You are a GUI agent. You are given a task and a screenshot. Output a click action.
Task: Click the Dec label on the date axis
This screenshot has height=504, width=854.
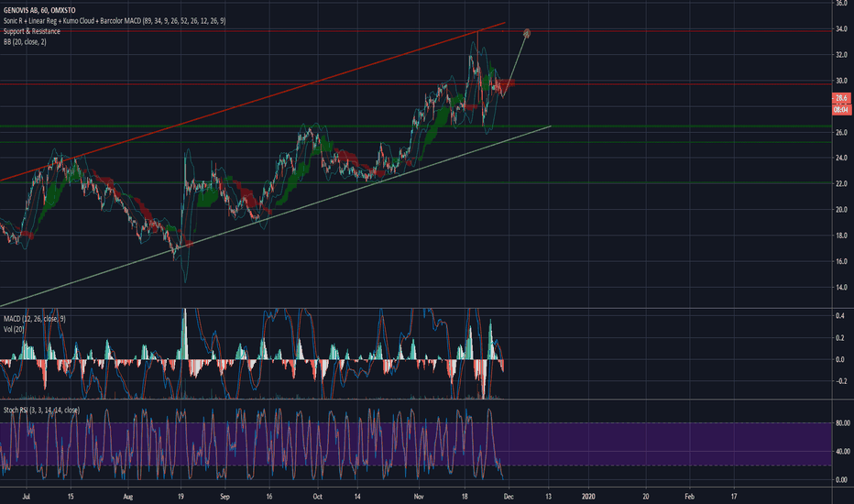(x=509, y=497)
